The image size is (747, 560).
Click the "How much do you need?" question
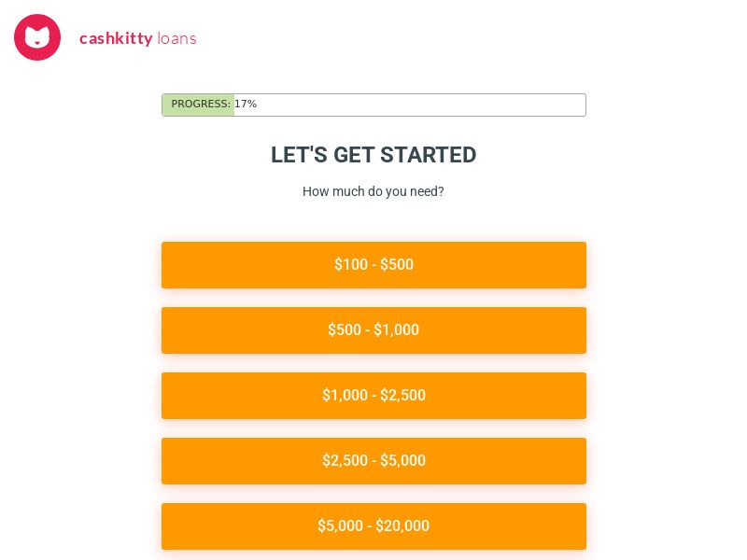[x=373, y=191]
